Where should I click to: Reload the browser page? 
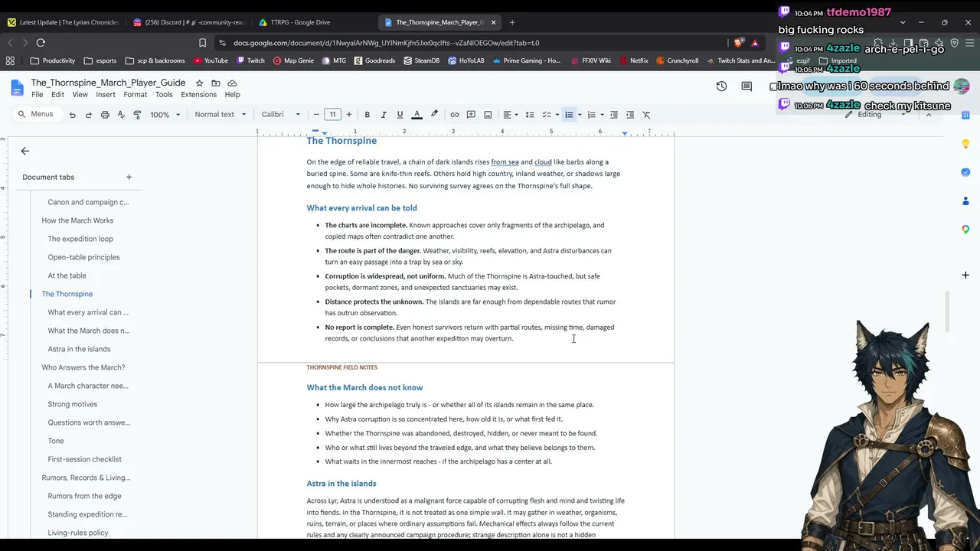coord(41,43)
